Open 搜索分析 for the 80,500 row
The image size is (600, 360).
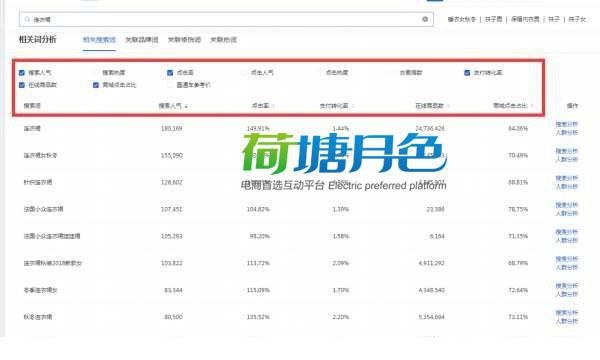click(x=567, y=313)
